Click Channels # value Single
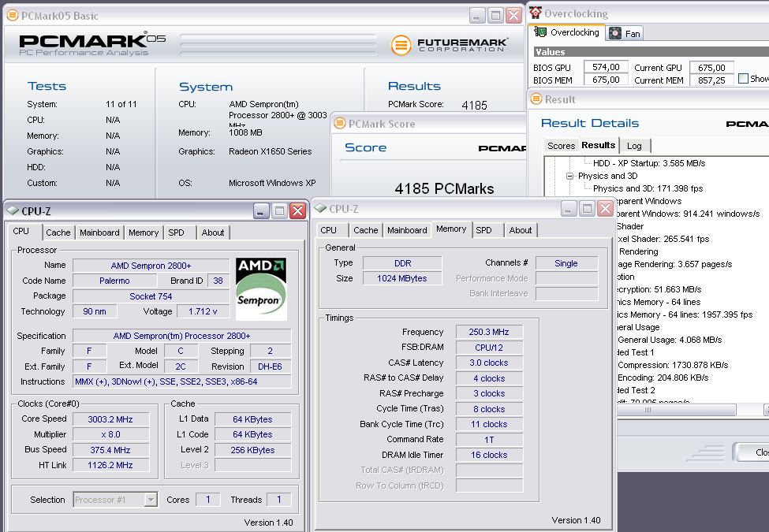Viewport: 769px width, 532px height. coord(566,263)
